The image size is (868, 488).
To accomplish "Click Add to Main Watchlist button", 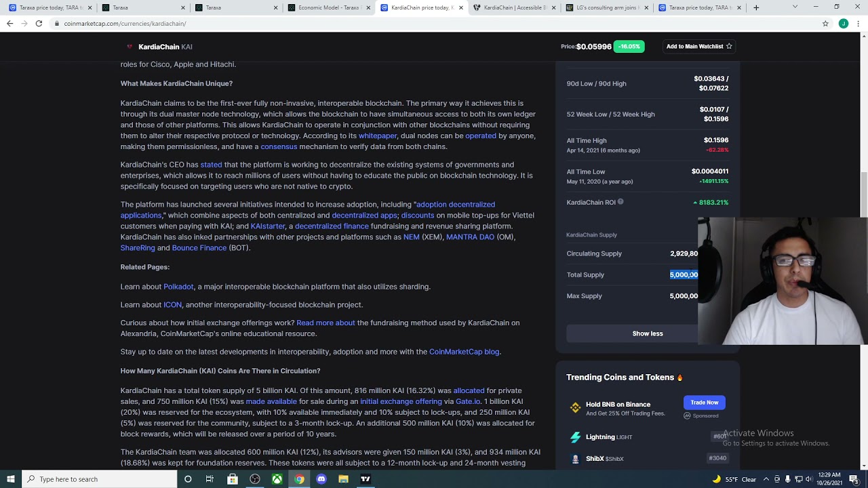I will click(698, 46).
